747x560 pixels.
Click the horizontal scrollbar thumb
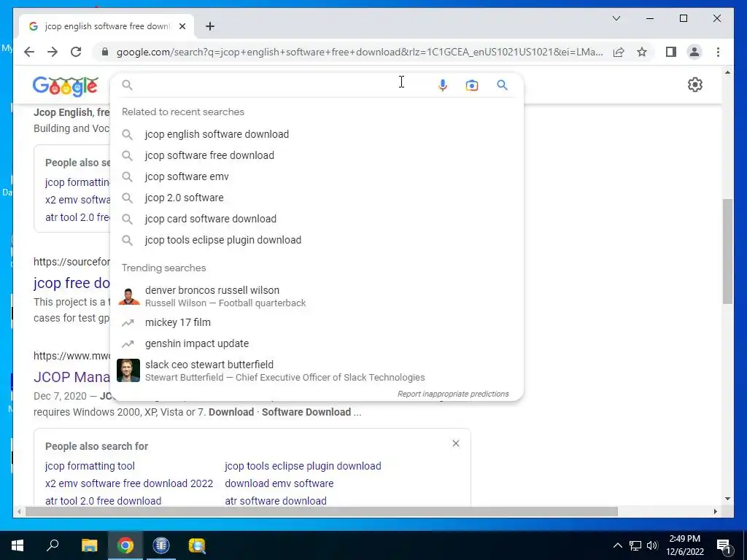click(322, 511)
